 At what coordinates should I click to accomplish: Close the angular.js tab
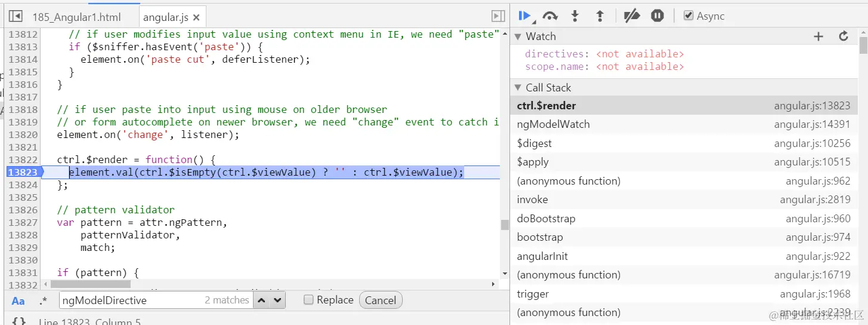tap(197, 17)
